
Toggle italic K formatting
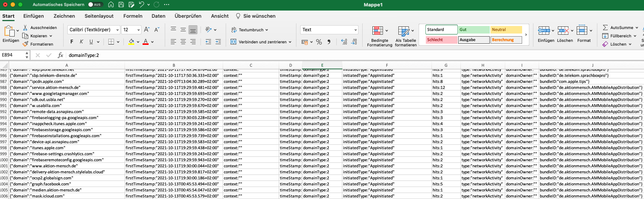coord(81,41)
